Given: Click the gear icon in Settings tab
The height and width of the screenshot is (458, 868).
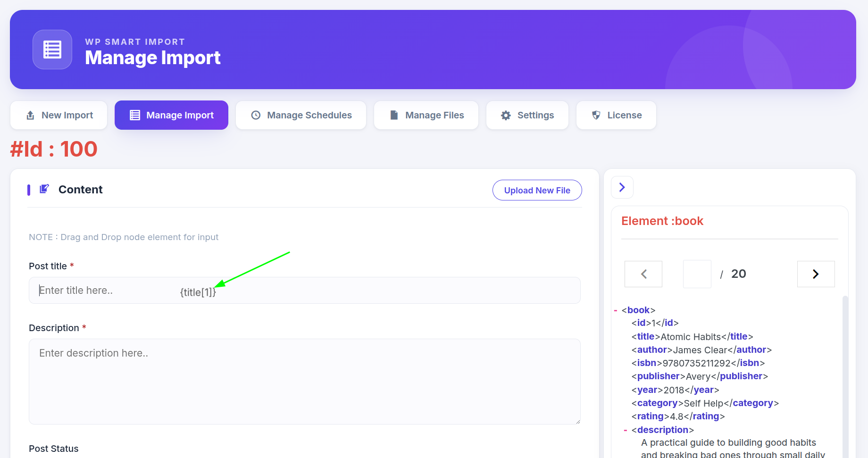Looking at the screenshot, I should (x=506, y=115).
